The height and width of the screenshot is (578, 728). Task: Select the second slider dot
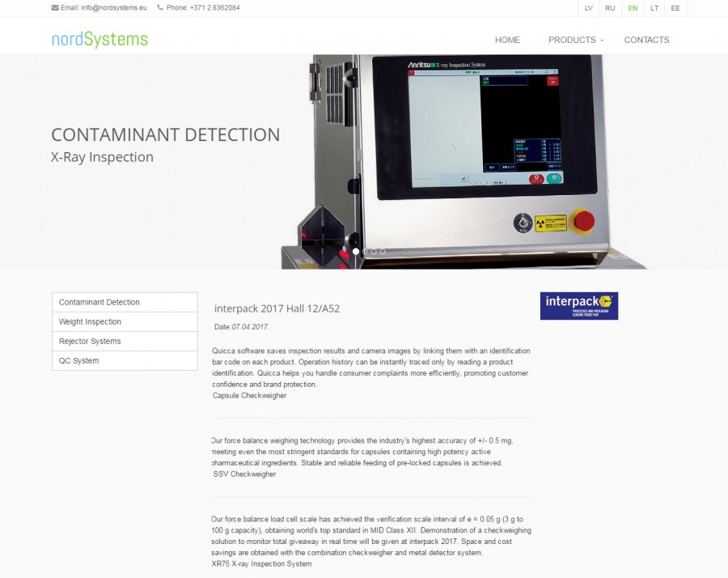click(365, 252)
